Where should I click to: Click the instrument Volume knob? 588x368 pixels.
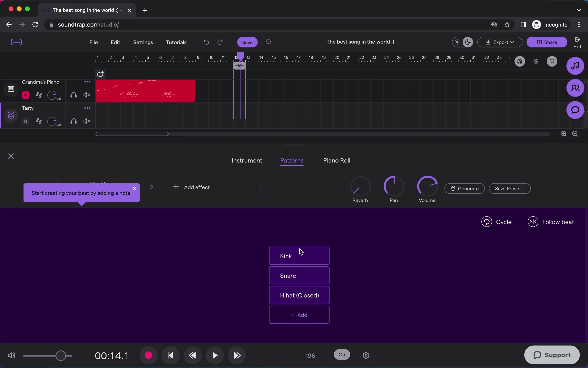[427, 186]
